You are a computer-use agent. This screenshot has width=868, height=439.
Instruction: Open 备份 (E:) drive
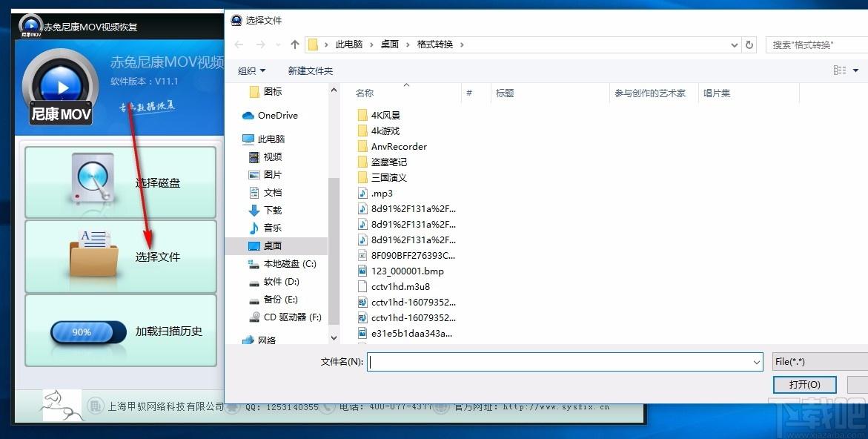tap(274, 299)
